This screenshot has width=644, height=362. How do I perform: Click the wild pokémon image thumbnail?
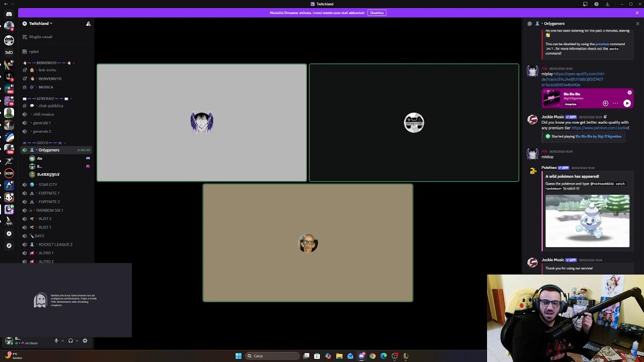(587, 221)
